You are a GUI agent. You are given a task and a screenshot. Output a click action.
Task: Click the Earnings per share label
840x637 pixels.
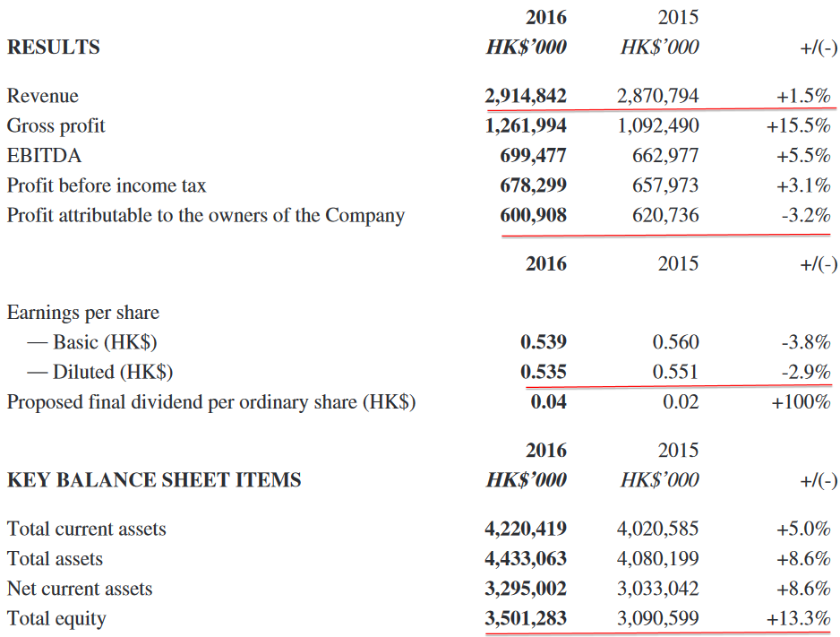click(x=83, y=313)
